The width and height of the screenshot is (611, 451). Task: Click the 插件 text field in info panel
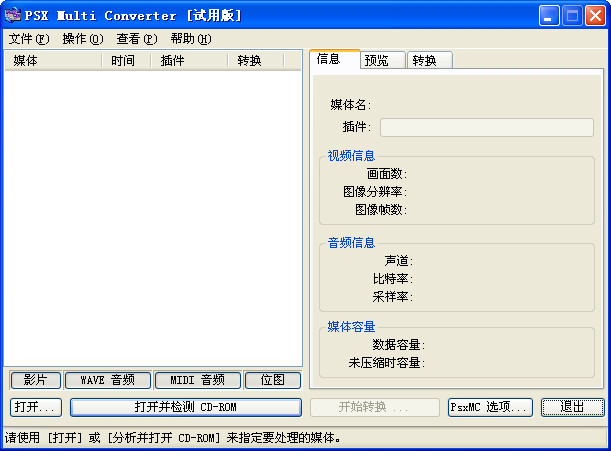[487, 127]
